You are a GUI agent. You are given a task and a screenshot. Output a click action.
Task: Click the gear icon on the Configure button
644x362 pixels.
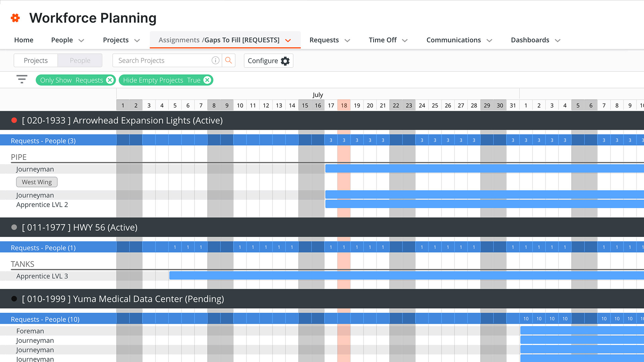(285, 61)
